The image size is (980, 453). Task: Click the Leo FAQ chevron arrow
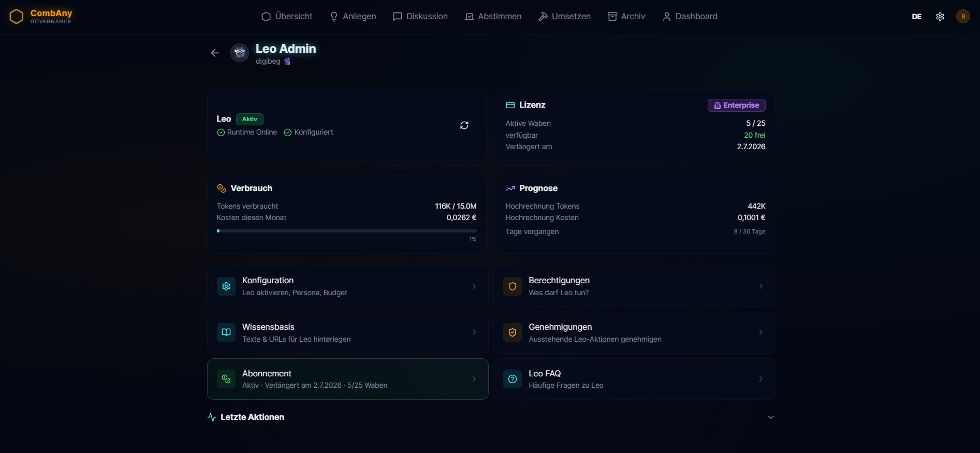pos(760,379)
